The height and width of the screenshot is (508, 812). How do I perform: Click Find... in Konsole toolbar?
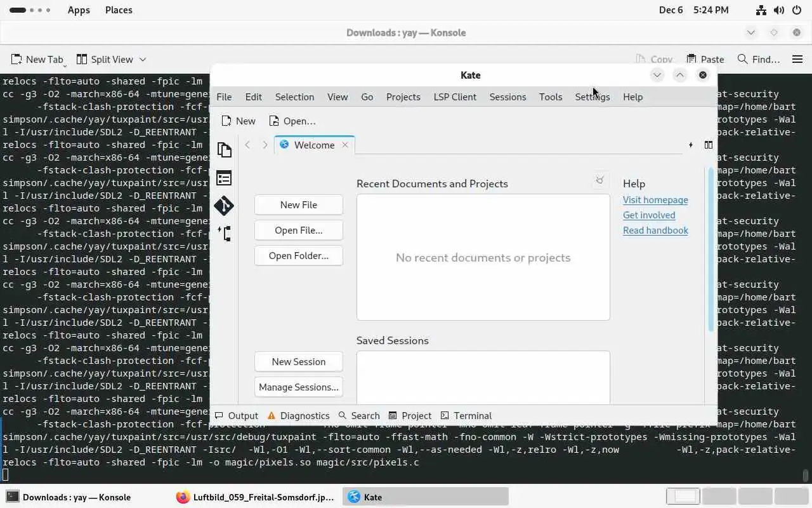pyautogui.click(x=759, y=59)
